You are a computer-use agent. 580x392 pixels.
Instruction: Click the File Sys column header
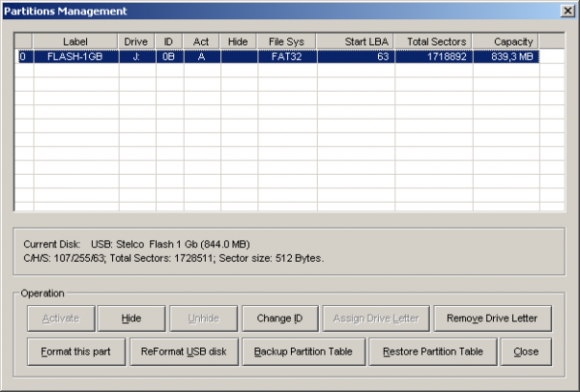(287, 42)
